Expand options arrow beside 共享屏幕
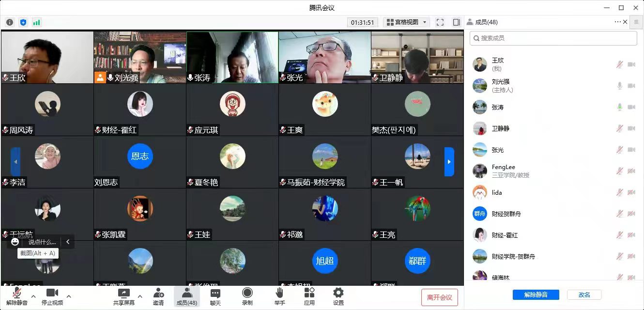644x310 pixels. point(140,296)
